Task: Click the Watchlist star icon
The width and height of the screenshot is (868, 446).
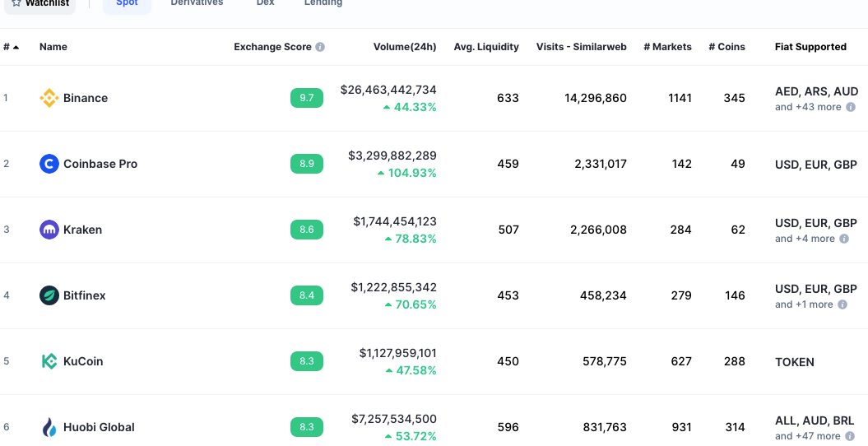Action: (x=16, y=2)
